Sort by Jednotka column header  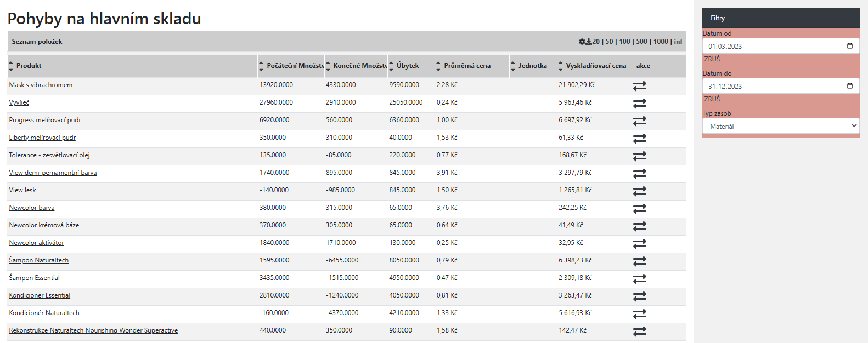pos(533,66)
